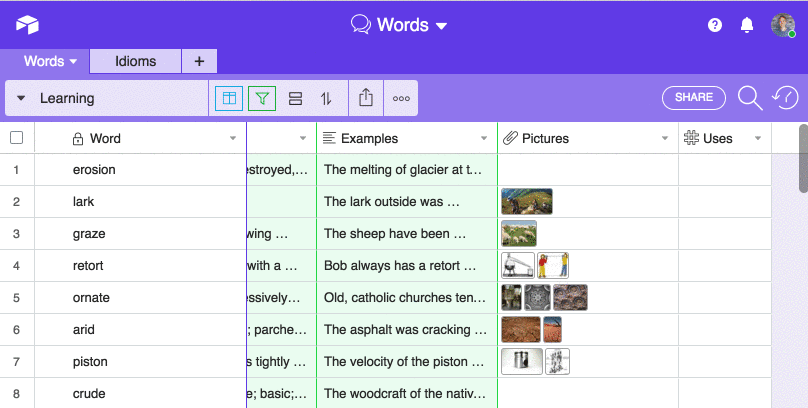Click the vertical scrollbar handle
This screenshot has width=808, height=408.
[803, 160]
